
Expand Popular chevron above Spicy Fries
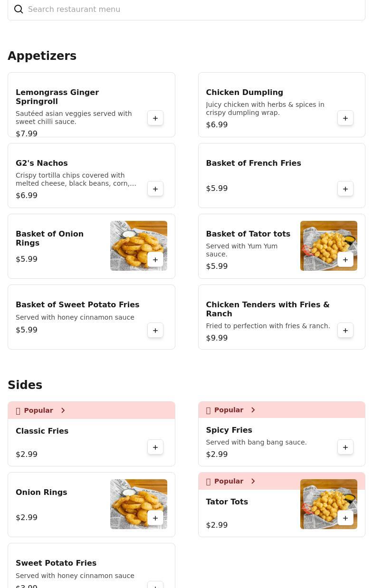[253, 410]
